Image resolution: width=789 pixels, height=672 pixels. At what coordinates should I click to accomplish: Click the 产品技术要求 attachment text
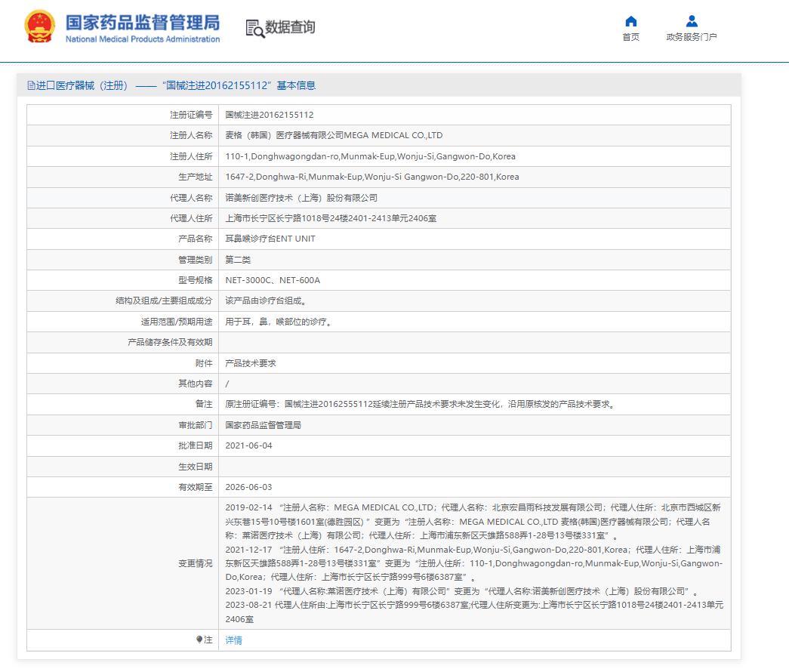(x=249, y=362)
